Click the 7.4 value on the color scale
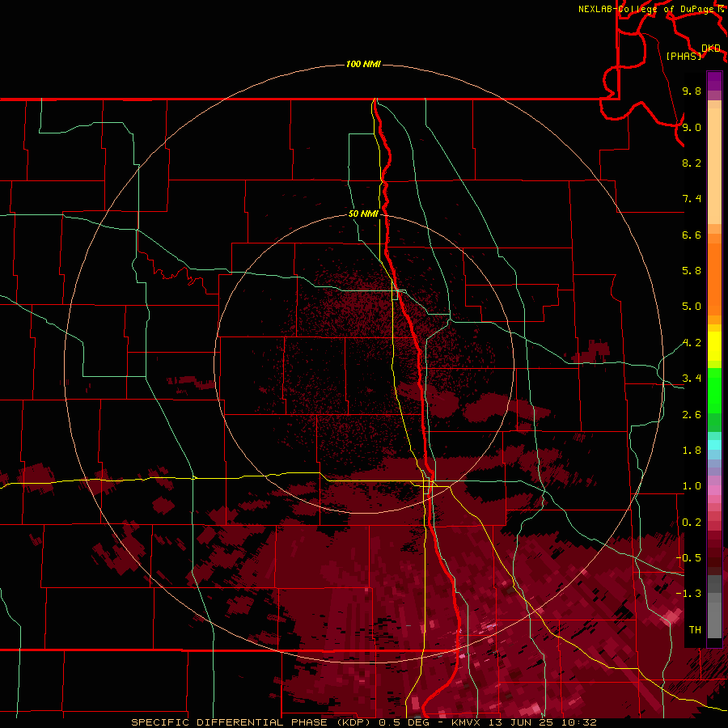This screenshot has height=728, width=728. (692, 199)
